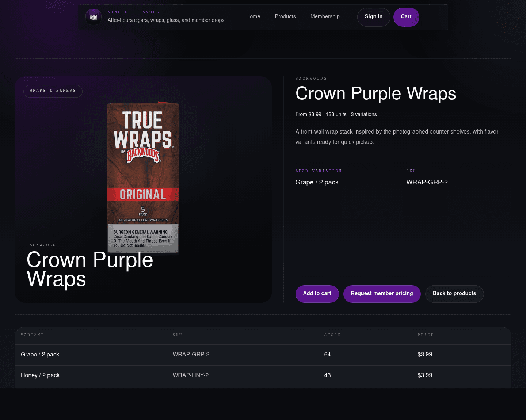The image size is (526, 420).
Task: Click the 'From $3.99' price text
Action: [308, 114]
